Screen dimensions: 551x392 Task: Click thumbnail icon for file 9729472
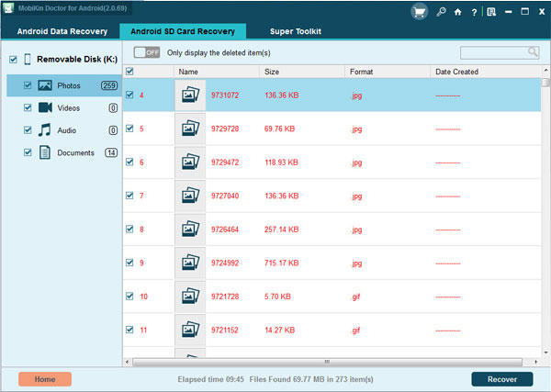coord(190,162)
